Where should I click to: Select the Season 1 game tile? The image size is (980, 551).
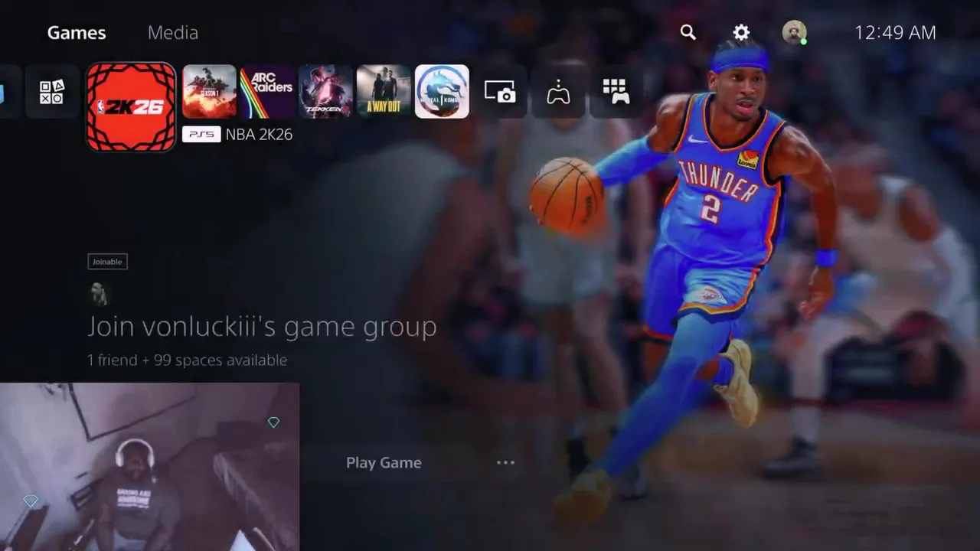(209, 92)
